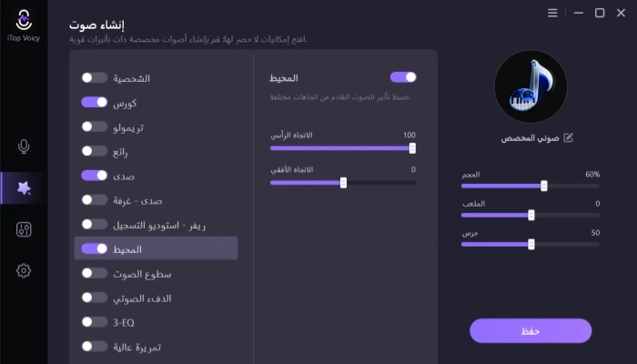This screenshot has width=637, height=364.
Task: Click the edit pencil beside صوتي المخصص
Action: (569, 138)
